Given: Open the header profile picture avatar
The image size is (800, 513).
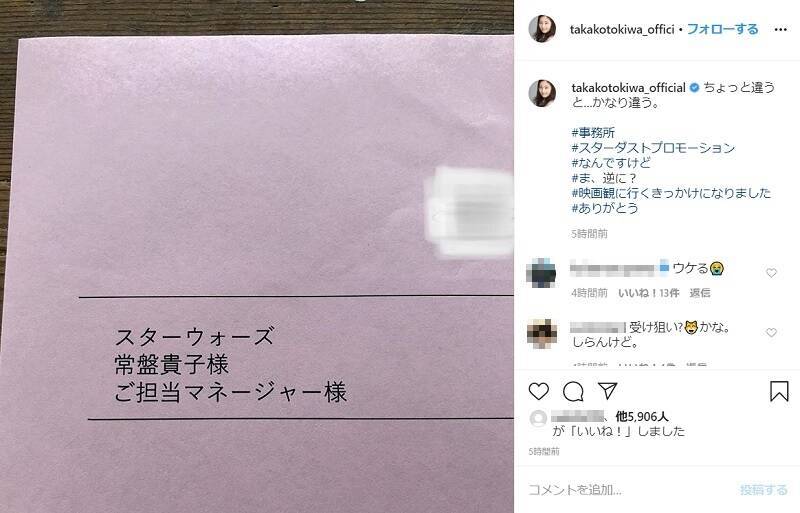Looking at the screenshot, I should [x=542, y=29].
